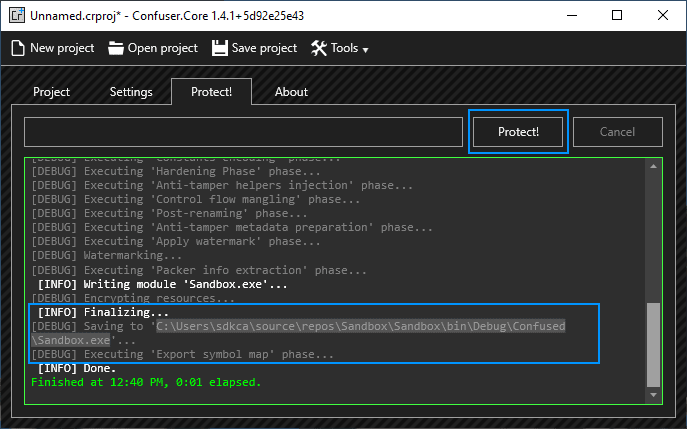Click the Save project floppy disk icon

[220, 48]
